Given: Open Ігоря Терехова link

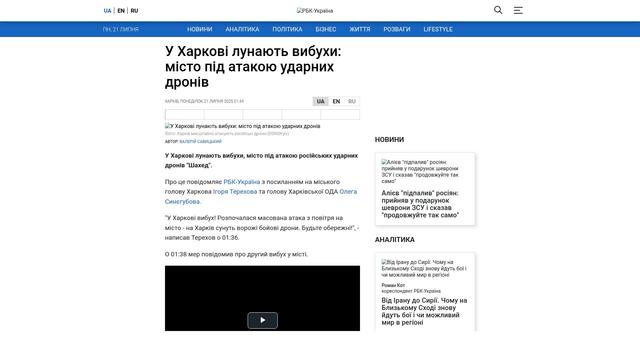Looking at the screenshot, I should [x=235, y=191].
